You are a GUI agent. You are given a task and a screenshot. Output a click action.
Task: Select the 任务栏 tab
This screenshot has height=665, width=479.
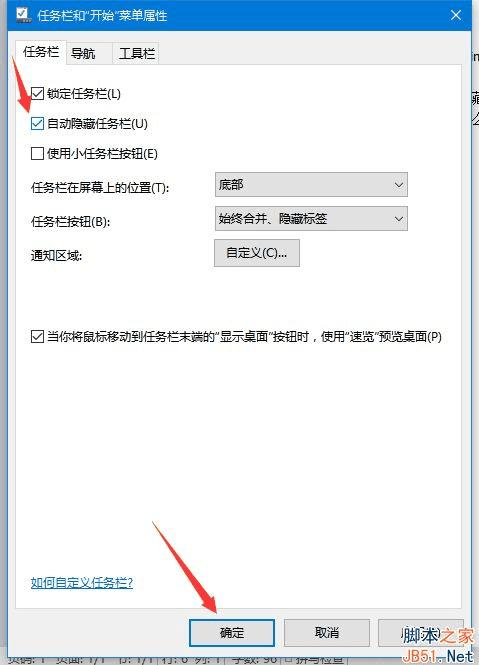(41, 52)
